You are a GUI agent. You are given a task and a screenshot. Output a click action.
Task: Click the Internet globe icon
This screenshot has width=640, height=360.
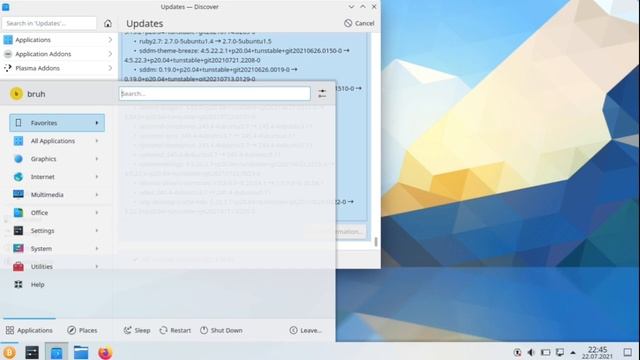(18, 177)
